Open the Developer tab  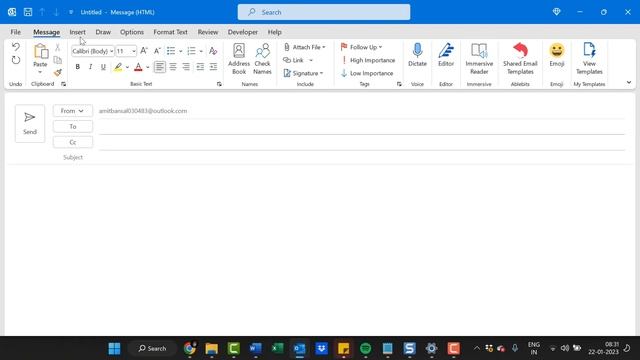click(x=242, y=32)
